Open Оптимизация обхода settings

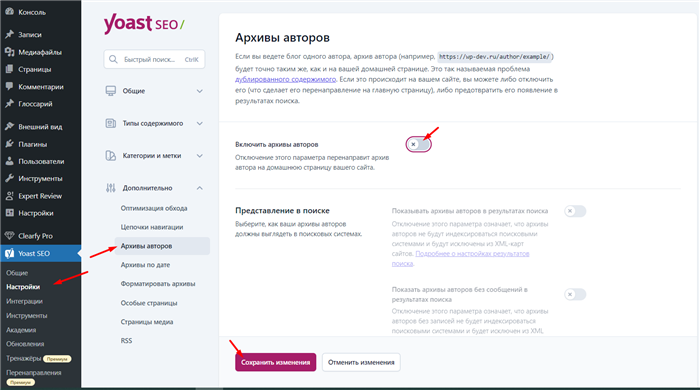[x=154, y=208]
